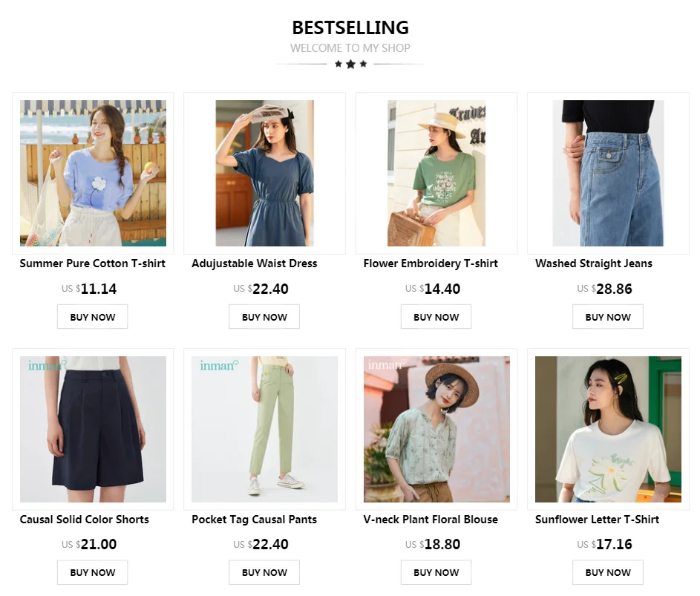Screen dimensions: 700x596
Task: Click the US $18.80 price of Floral Blouse
Action: click(x=433, y=544)
